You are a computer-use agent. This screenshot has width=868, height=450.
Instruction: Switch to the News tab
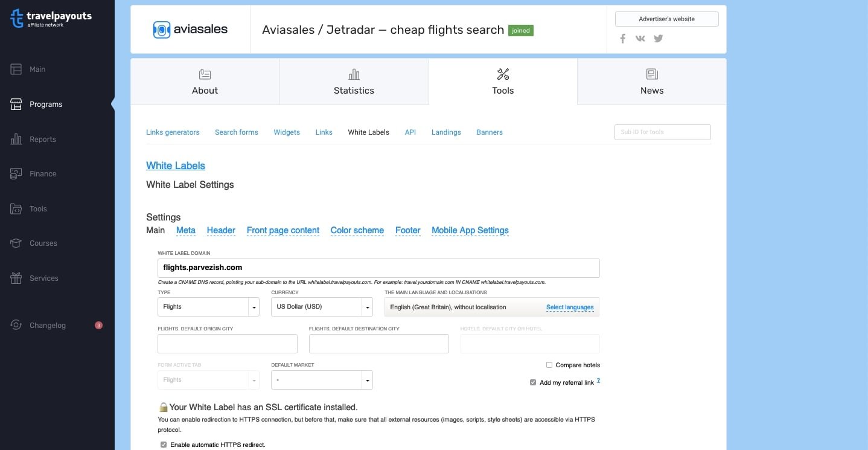(652, 82)
